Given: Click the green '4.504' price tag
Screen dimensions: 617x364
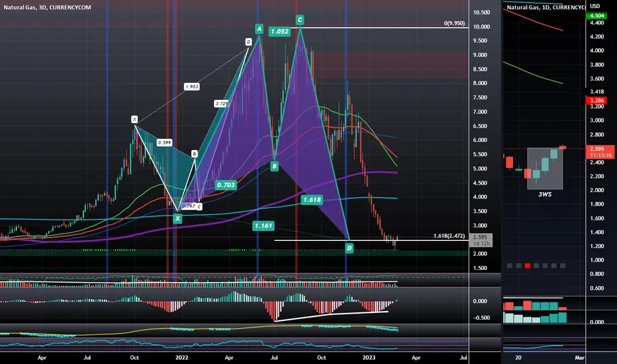Looking at the screenshot, I should tap(597, 16).
